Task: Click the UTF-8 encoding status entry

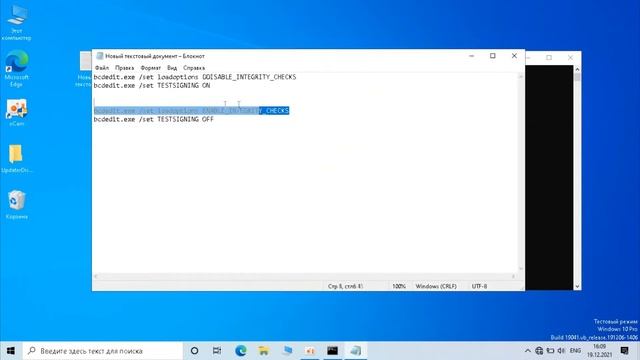Action: (479, 286)
